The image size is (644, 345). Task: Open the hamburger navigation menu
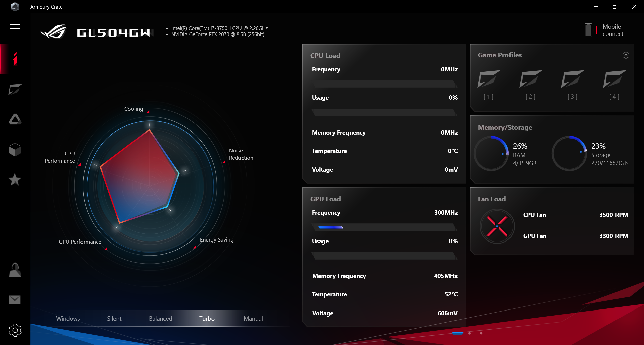pyautogui.click(x=15, y=28)
